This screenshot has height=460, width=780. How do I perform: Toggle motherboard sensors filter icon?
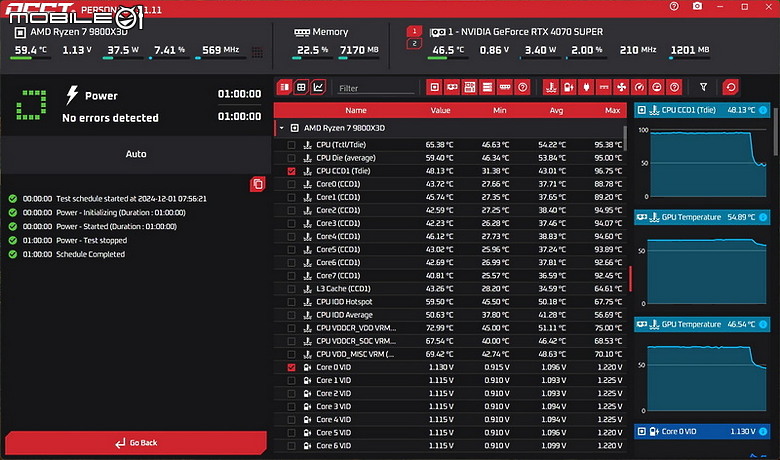[470, 88]
